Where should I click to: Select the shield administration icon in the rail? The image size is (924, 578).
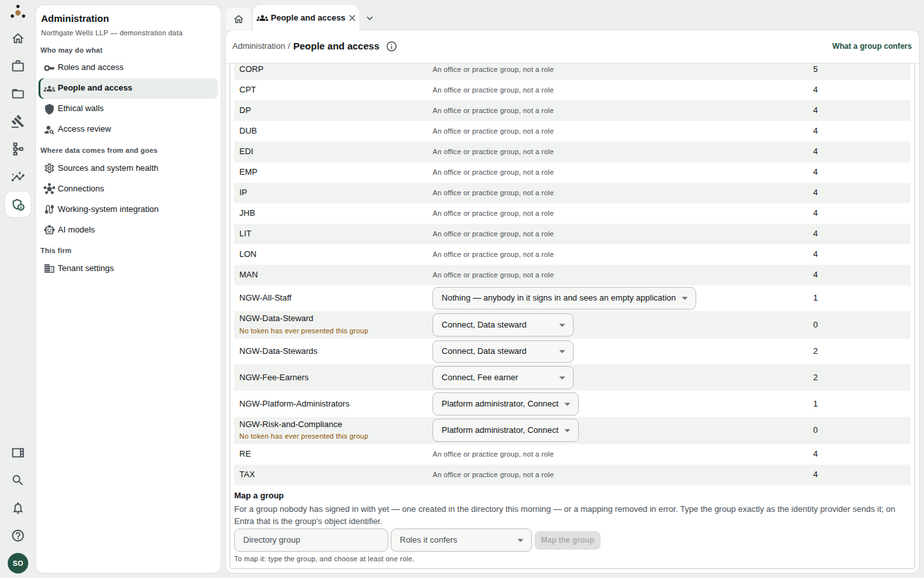(x=18, y=205)
